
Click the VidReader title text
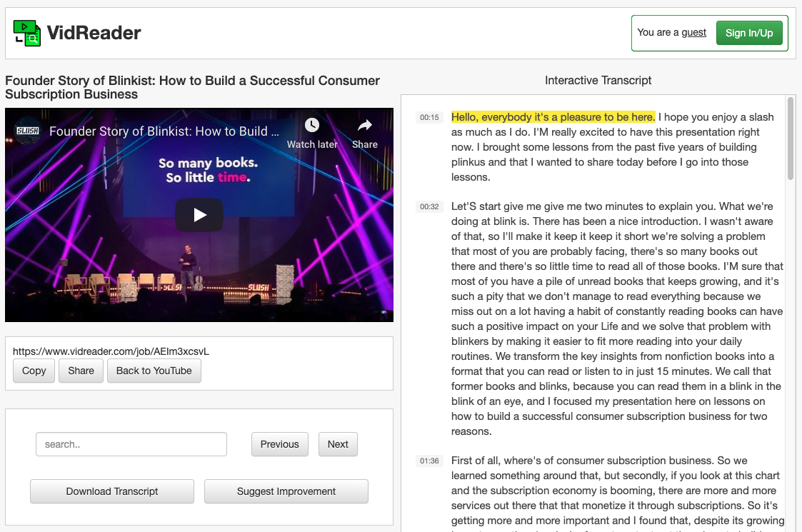(x=94, y=34)
